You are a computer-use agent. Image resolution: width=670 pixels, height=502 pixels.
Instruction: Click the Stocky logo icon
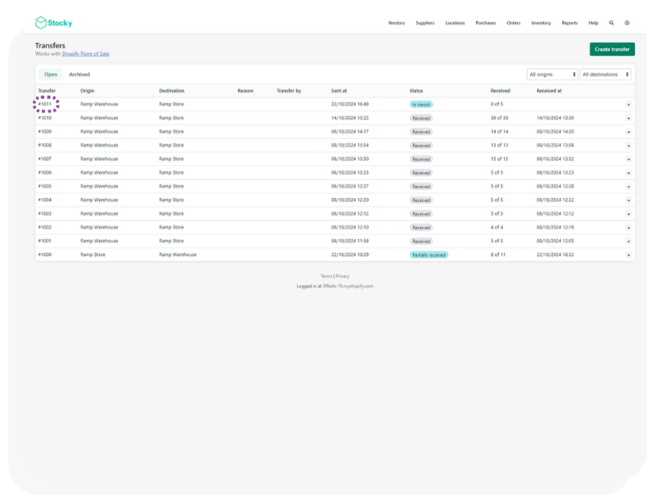[x=41, y=23]
